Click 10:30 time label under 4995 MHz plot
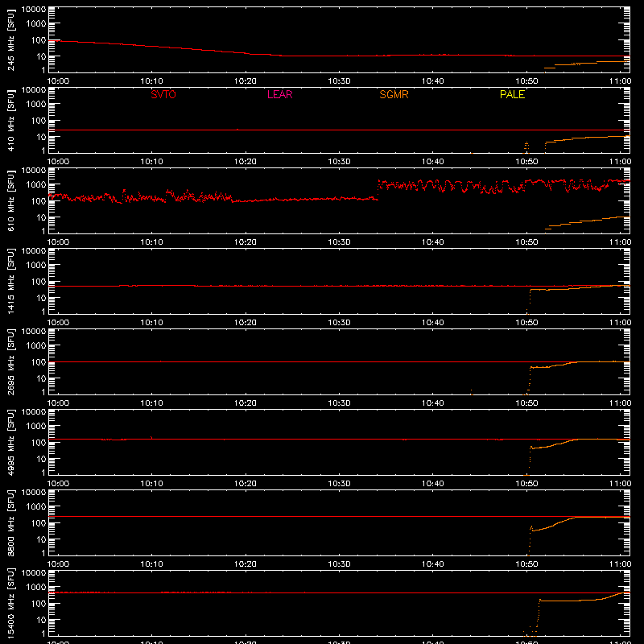644x644 pixels. coord(339,484)
